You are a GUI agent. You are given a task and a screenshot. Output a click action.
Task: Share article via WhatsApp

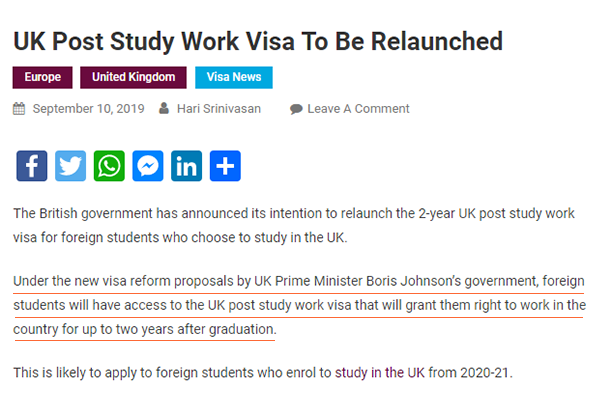[x=109, y=165]
